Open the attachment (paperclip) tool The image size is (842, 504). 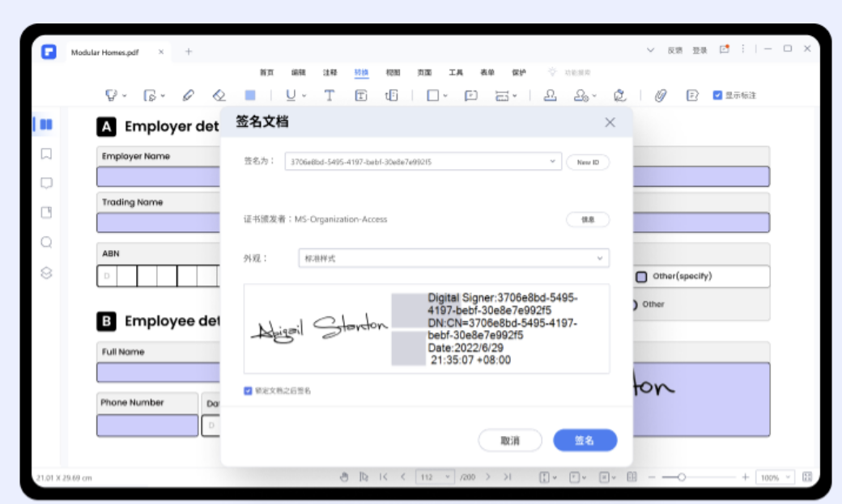pyautogui.click(x=661, y=95)
